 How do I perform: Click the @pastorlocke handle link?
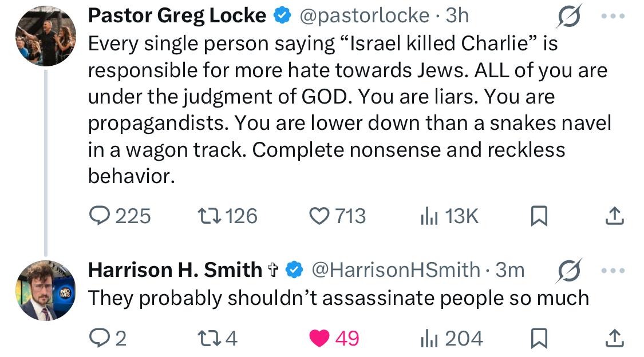(x=364, y=16)
